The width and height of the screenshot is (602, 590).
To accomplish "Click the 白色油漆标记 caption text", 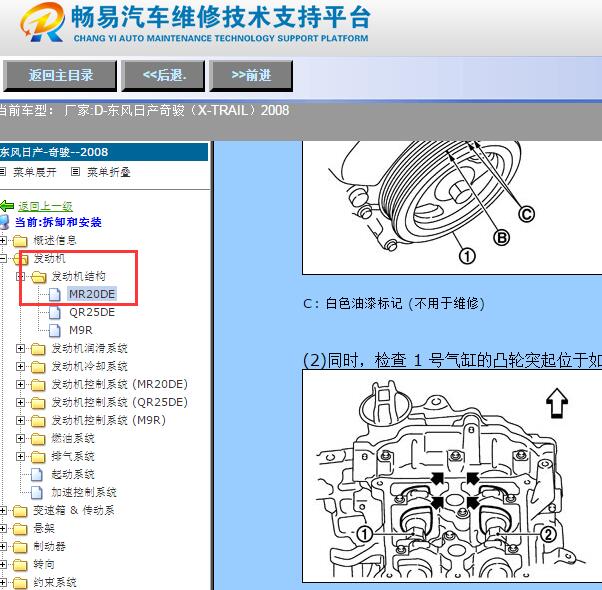I will point(394,304).
